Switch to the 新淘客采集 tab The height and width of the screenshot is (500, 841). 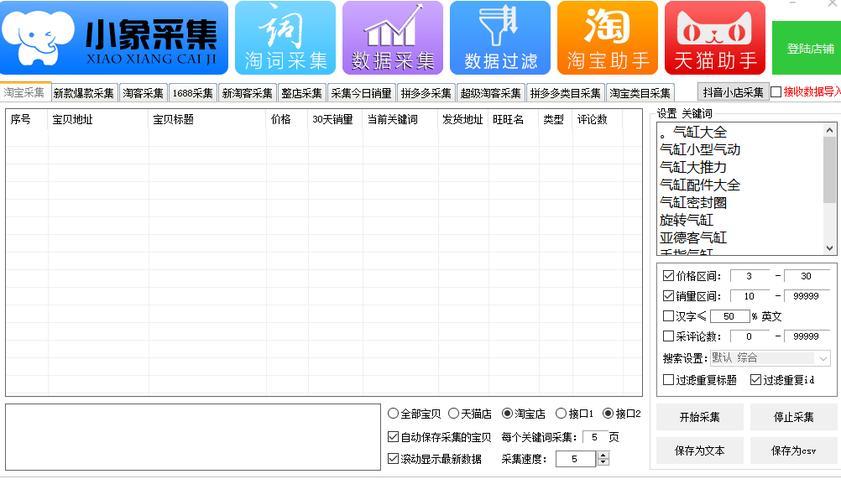point(247,93)
